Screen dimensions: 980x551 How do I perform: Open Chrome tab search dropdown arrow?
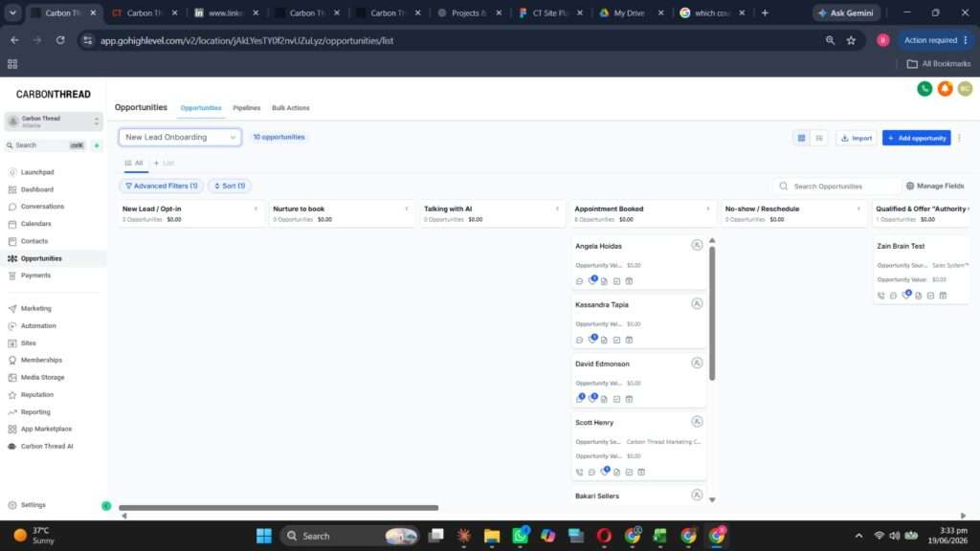click(12, 12)
